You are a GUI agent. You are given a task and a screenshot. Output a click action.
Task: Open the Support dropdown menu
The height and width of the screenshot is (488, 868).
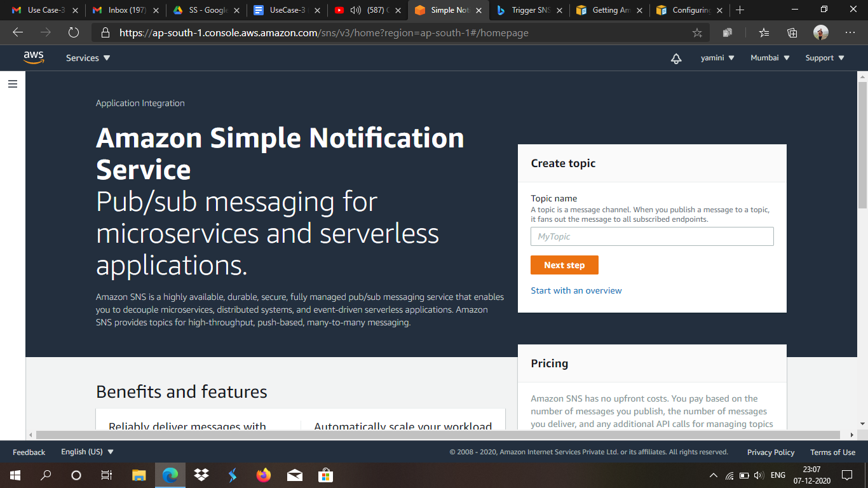[x=825, y=58]
